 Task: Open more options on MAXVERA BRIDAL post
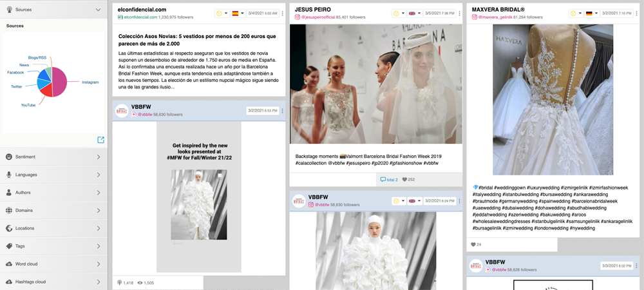tap(637, 13)
